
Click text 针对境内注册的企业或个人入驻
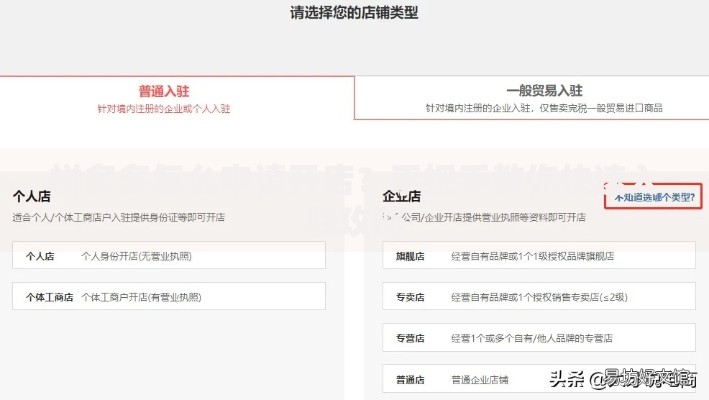[x=164, y=108]
